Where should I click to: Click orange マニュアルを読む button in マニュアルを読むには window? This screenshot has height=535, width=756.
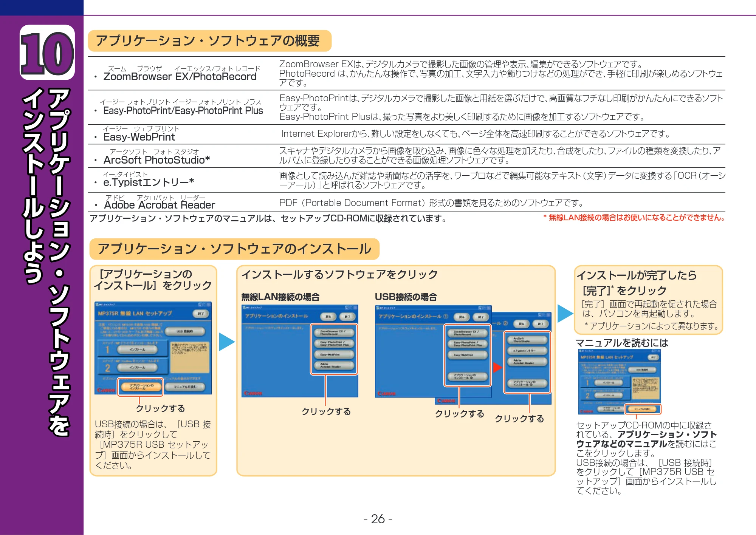pos(642,409)
